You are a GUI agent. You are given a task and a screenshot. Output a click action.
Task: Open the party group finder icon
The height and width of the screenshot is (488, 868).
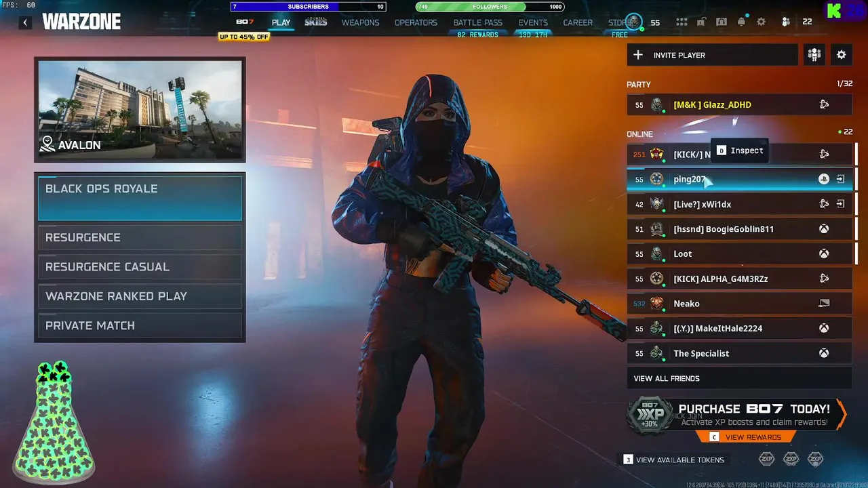coord(814,55)
